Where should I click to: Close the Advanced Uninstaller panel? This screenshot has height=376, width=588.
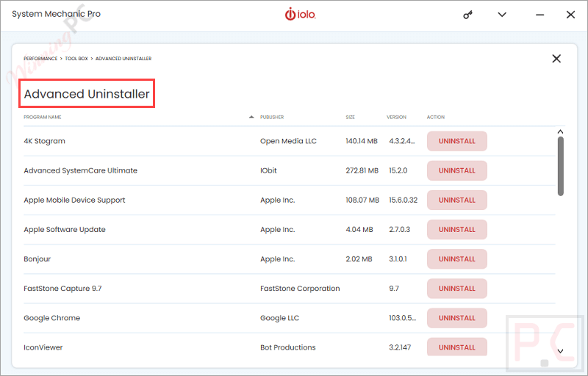click(x=556, y=59)
